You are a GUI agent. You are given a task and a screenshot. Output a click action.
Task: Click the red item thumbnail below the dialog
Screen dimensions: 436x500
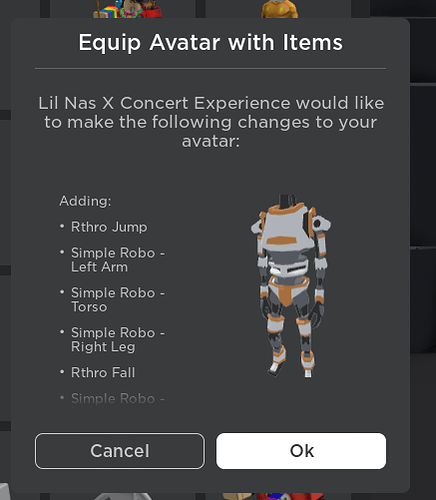pos(290,496)
